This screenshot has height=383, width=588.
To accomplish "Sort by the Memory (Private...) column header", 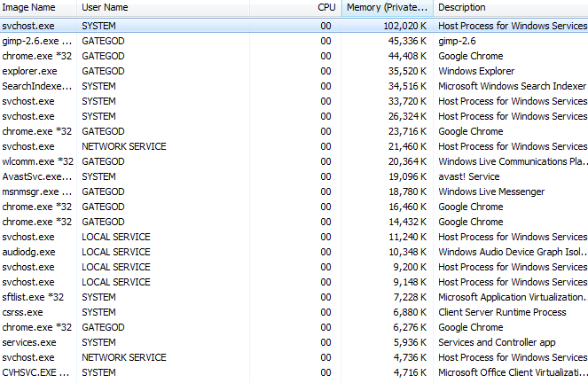I will (x=387, y=7).
